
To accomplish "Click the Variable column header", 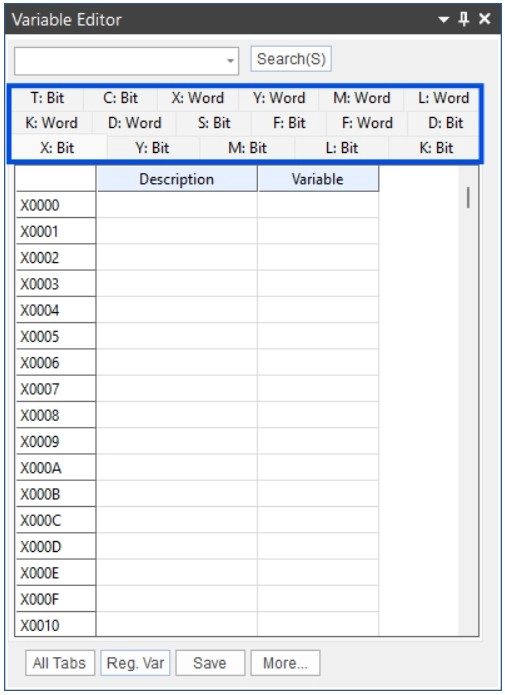I will point(318,179).
